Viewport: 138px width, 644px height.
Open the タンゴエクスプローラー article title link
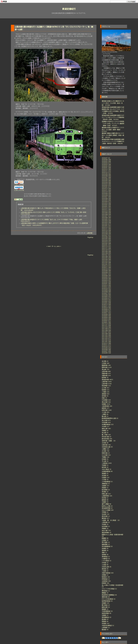54,28
